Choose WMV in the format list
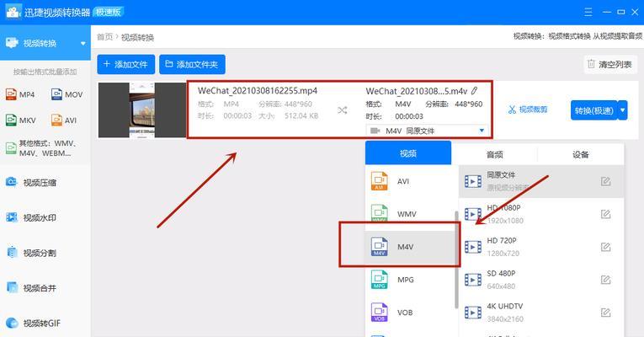 click(x=411, y=214)
